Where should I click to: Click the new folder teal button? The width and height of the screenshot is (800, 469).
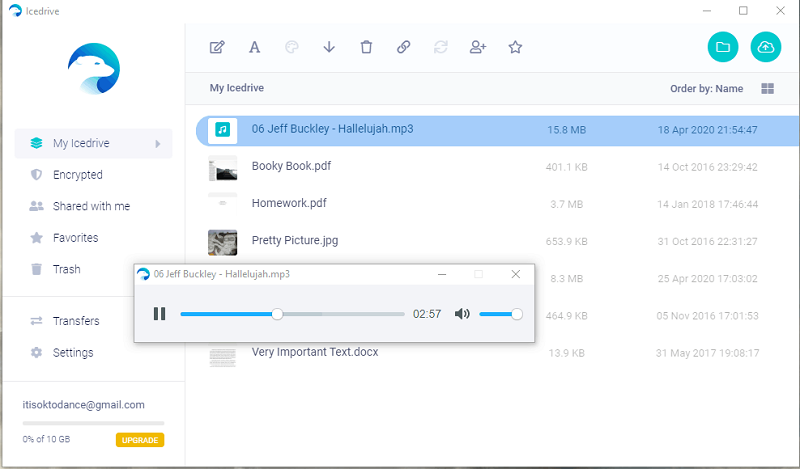[722, 47]
